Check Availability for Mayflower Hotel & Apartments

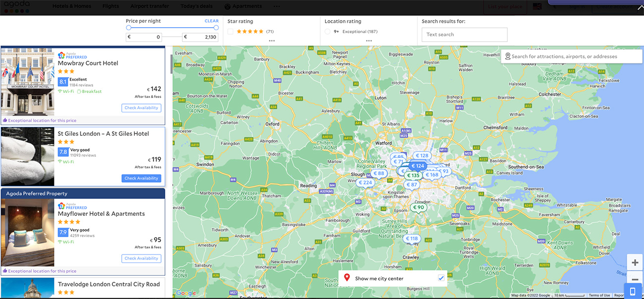pyautogui.click(x=141, y=258)
